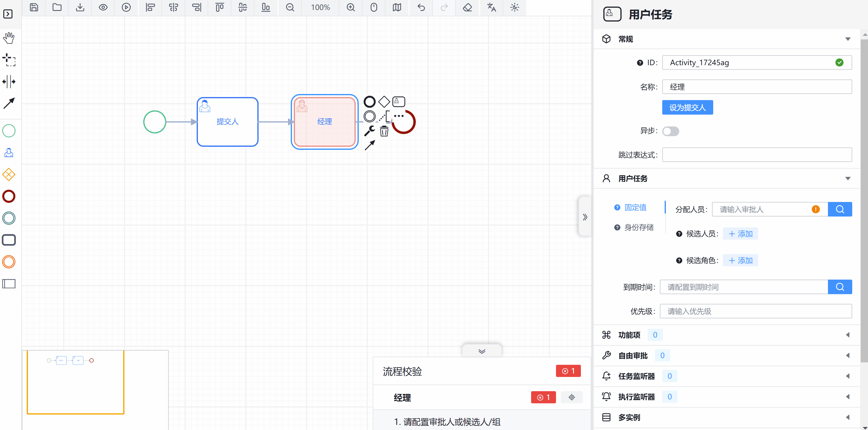
Task: Align elements to horizontal center icon
Action: [173, 7]
